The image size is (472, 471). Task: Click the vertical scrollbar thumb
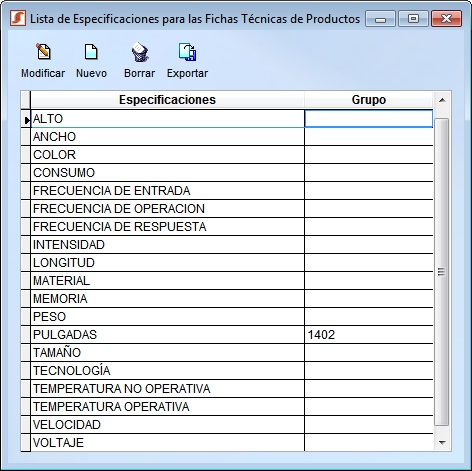tap(442, 272)
